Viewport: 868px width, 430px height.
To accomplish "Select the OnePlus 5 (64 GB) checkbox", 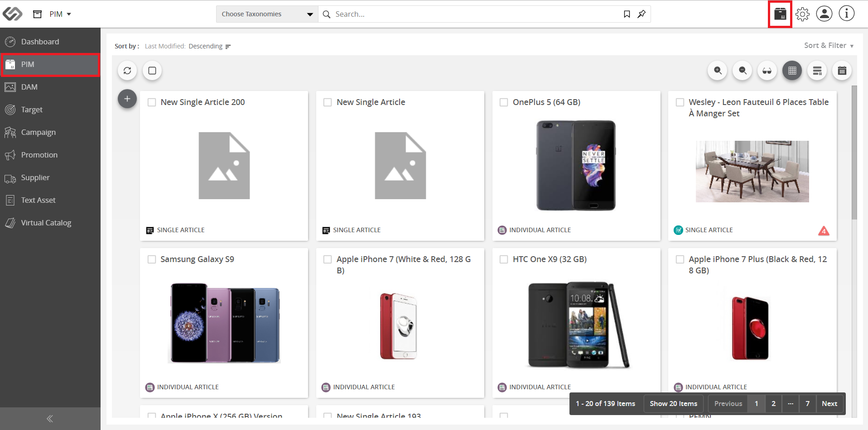I will (x=504, y=102).
